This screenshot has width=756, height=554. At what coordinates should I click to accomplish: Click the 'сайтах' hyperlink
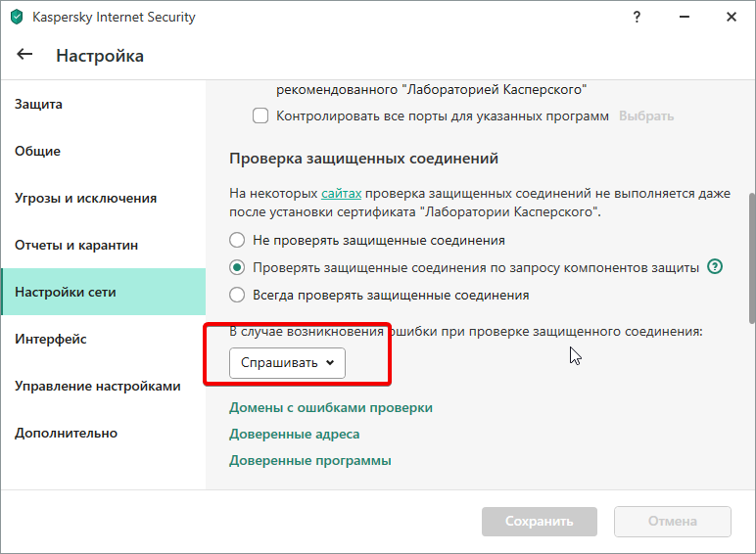342,193
